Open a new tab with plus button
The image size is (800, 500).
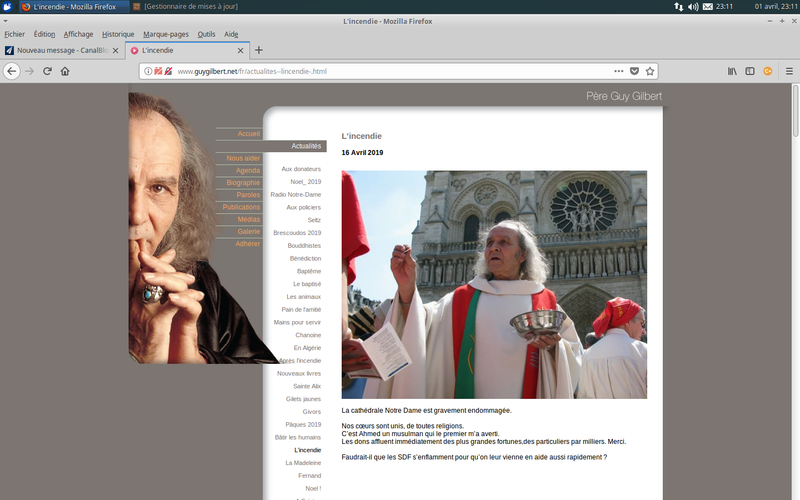click(x=259, y=50)
